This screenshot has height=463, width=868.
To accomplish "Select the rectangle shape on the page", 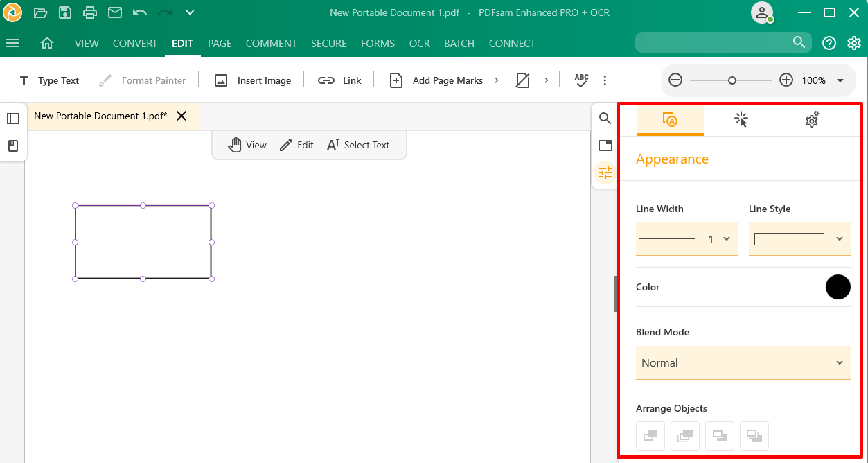I will [x=143, y=242].
